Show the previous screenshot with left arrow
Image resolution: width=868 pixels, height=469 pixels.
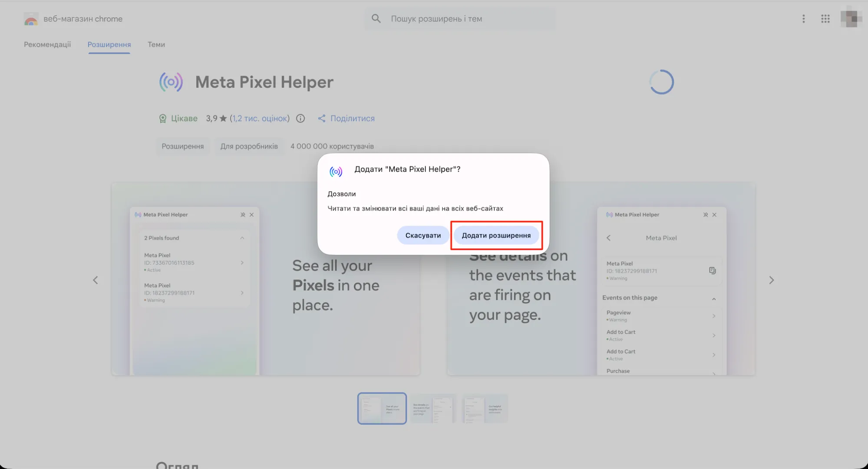pyautogui.click(x=96, y=280)
